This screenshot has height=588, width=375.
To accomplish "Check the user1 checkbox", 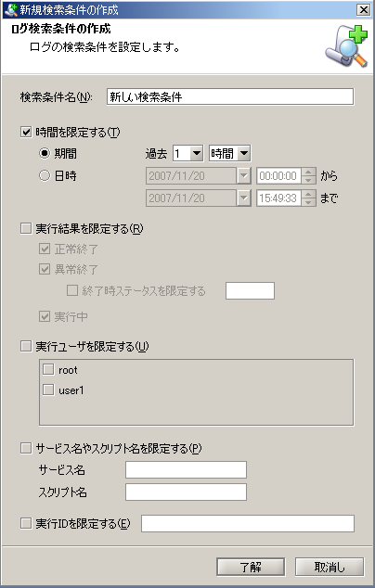I will [x=48, y=390].
